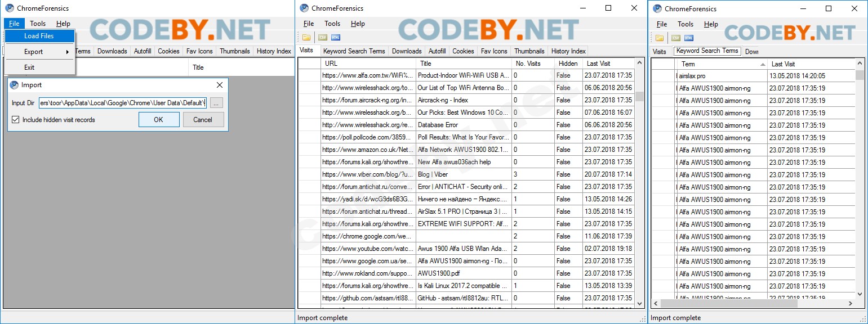Open the Tools menu in middle window
Screen dimensions: 868x324
[332, 24]
